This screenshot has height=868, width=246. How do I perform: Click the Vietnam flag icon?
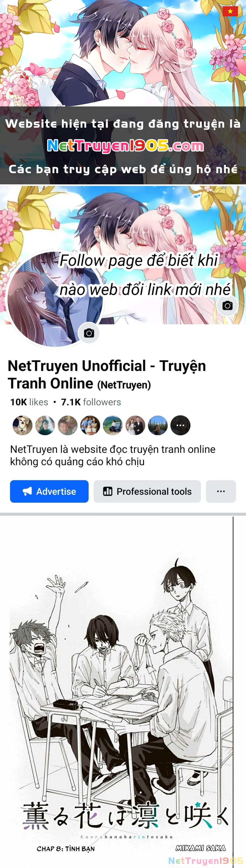(x=230, y=11)
